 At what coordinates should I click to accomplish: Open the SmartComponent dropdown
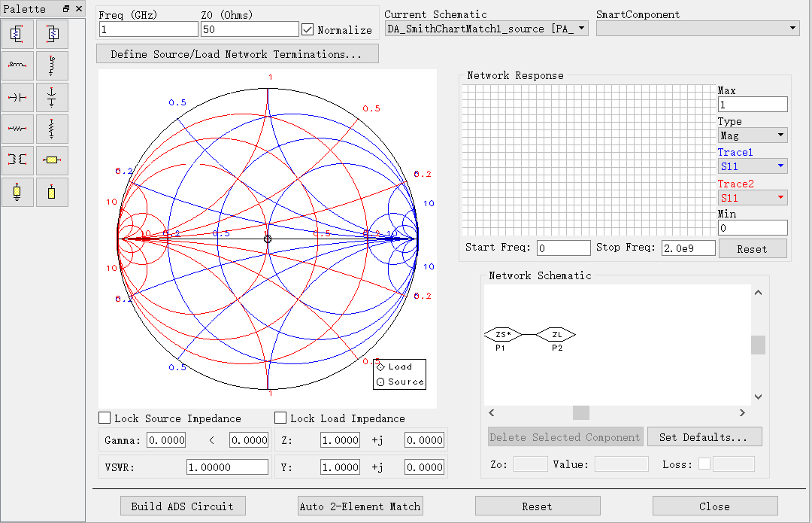(698, 29)
